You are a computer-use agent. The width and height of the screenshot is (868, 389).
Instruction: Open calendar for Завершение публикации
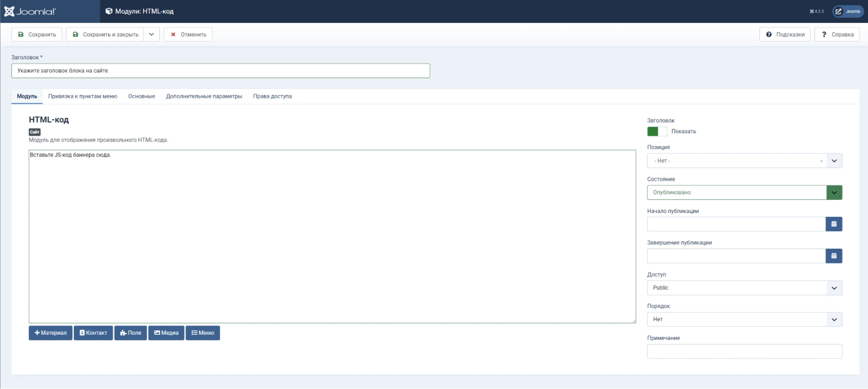(833, 256)
